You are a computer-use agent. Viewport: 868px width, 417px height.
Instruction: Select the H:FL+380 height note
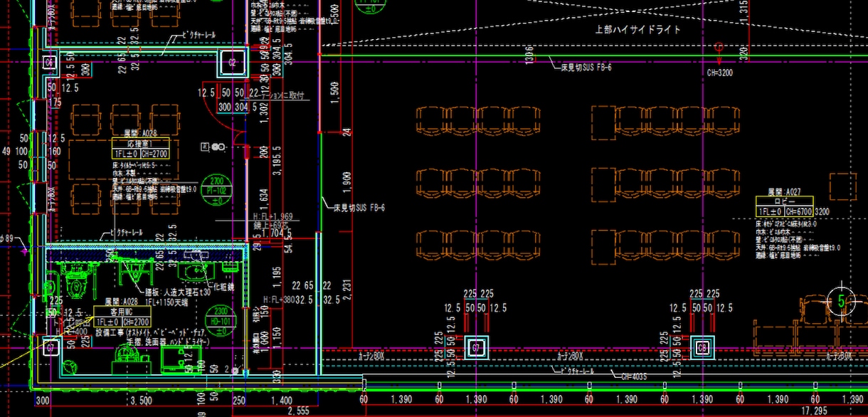click(280, 300)
